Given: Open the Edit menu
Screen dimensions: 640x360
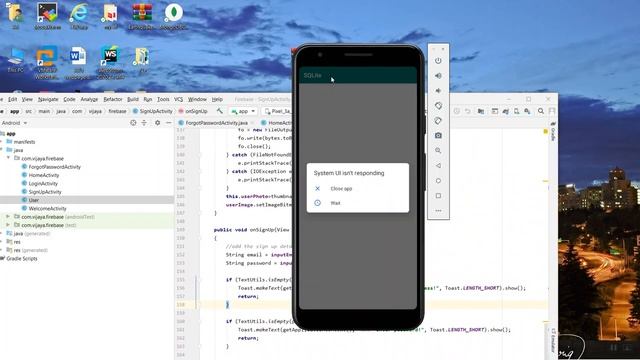Looking at the screenshot, I should pyautogui.click(x=13, y=99).
